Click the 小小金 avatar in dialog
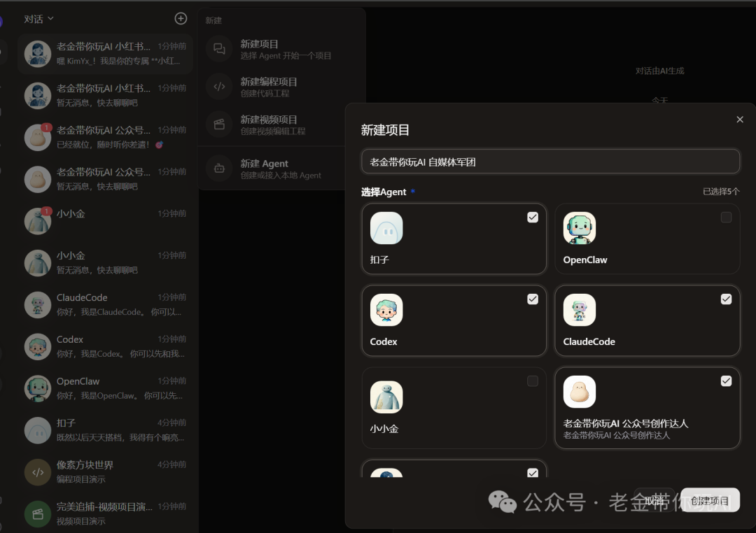This screenshot has height=533, width=756. [386, 397]
